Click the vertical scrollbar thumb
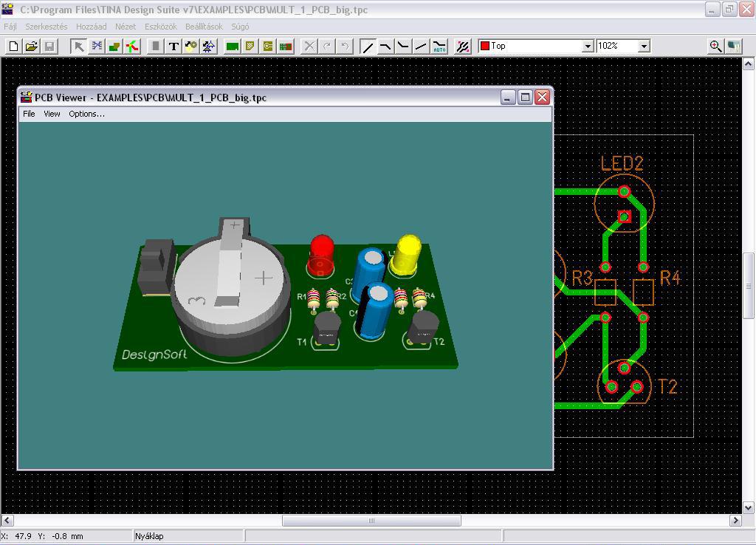Screen dimensions: 756x545 tap(749, 286)
